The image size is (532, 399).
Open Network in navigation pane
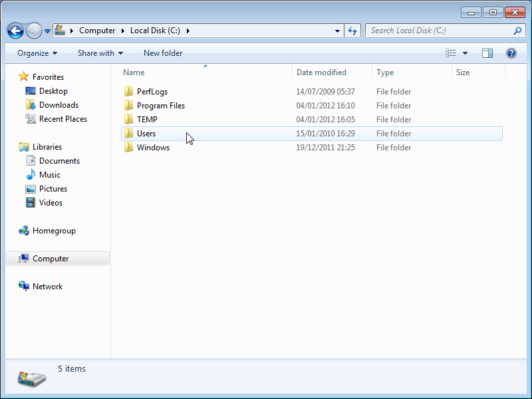pos(47,287)
